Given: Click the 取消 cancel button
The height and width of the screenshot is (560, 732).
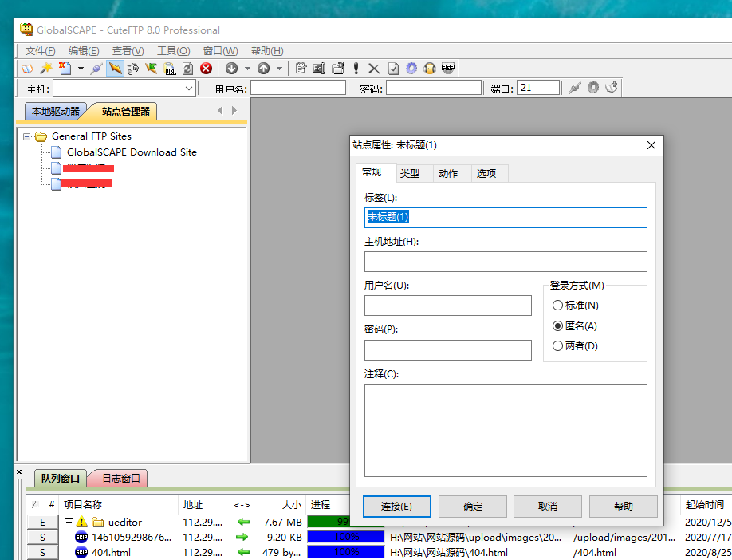Looking at the screenshot, I should [547, 507].
